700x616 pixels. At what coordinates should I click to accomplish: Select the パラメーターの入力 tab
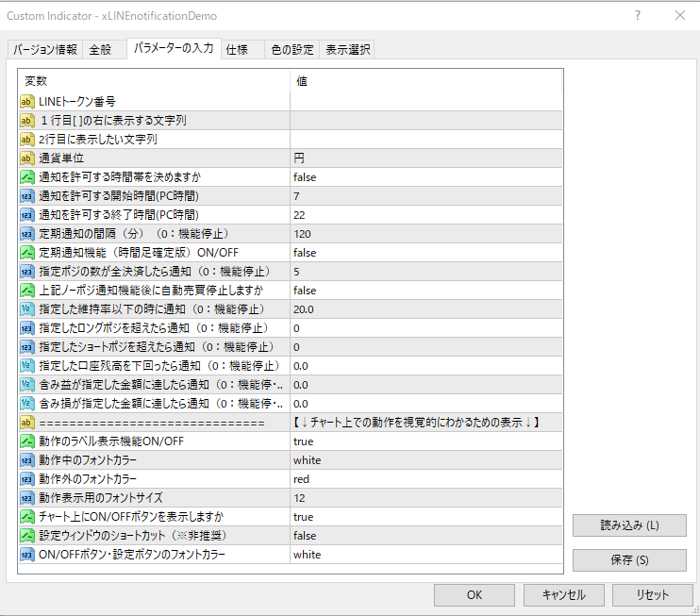click(174, 48)
